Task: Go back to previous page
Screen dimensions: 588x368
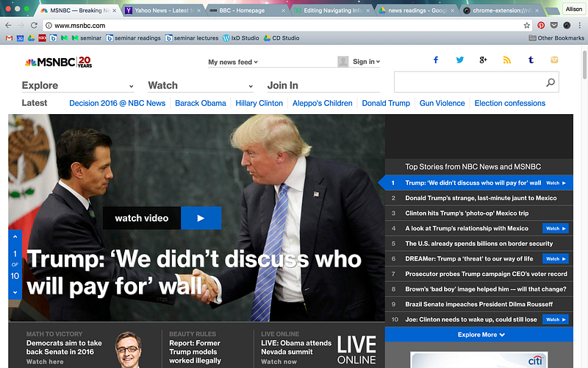Action: click(8, 25)
